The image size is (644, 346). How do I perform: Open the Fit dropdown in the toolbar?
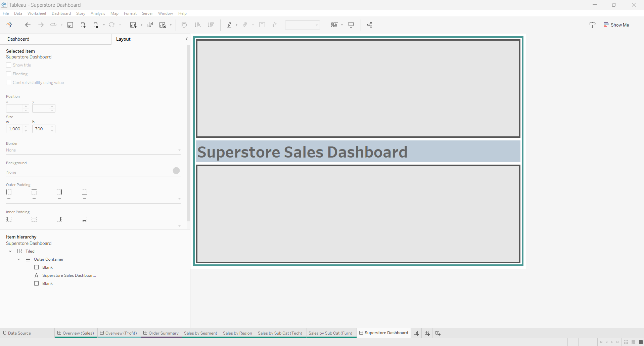pos(303,25)
